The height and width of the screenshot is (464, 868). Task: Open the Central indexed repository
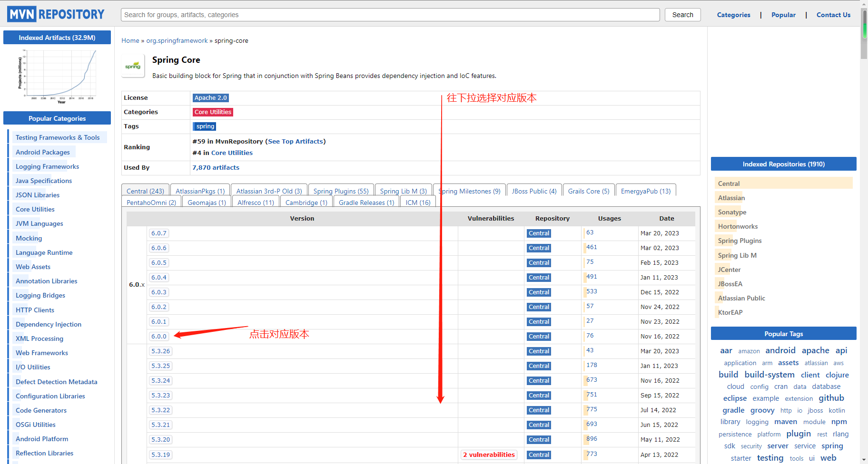[729, 184]
